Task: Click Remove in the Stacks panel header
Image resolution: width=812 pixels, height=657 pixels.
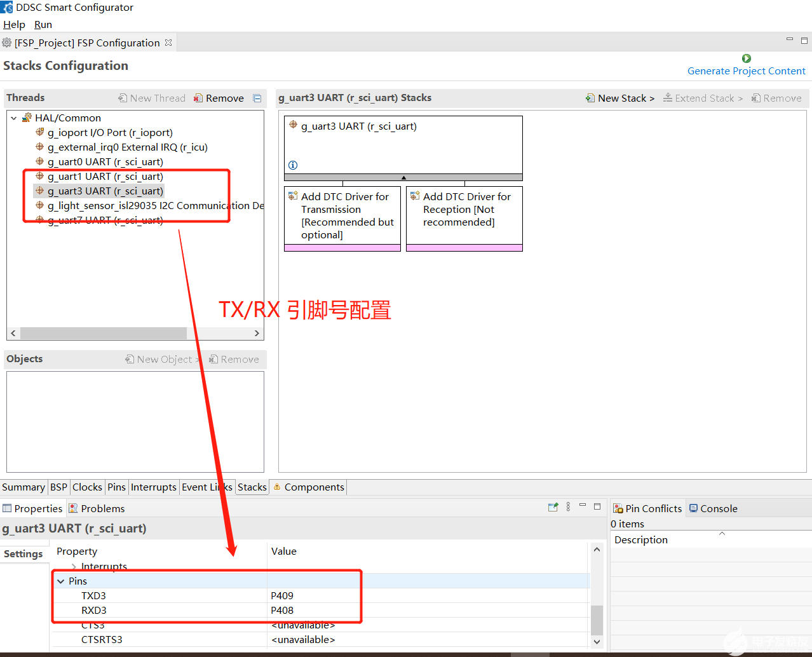Action: pos(776,98)
